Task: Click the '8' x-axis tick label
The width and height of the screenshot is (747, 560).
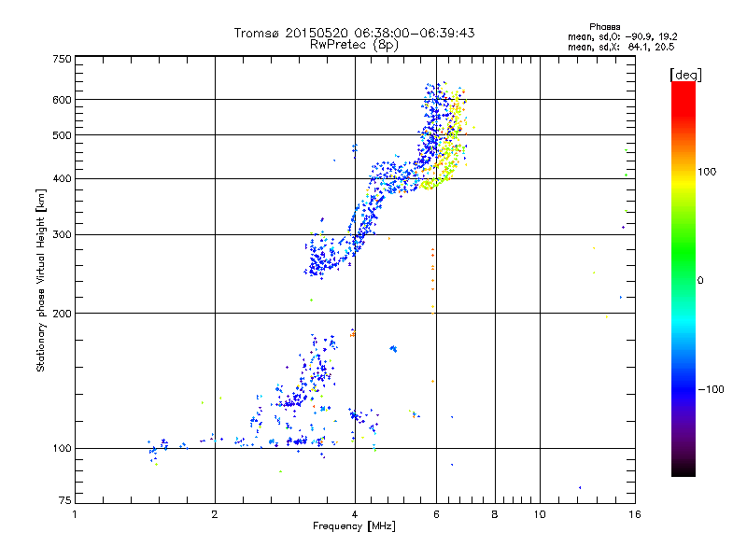Action: [x=495, y=514]
